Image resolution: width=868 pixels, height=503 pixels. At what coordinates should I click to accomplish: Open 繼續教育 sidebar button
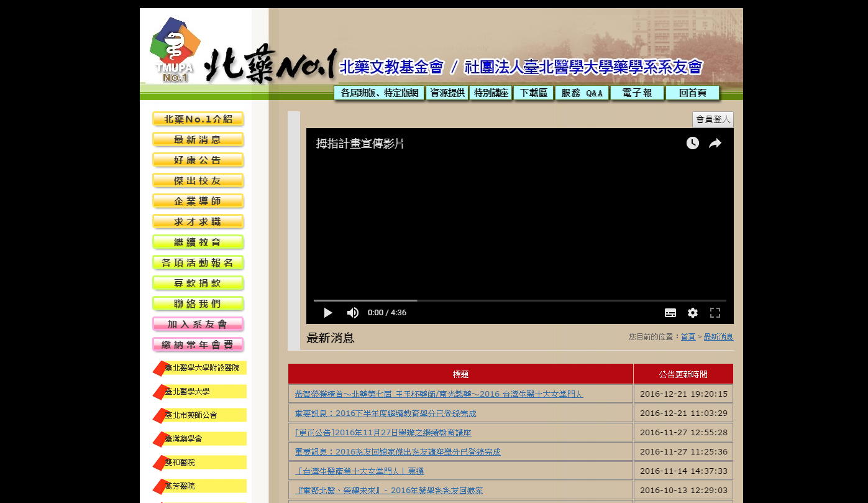(x=198, y=242)
